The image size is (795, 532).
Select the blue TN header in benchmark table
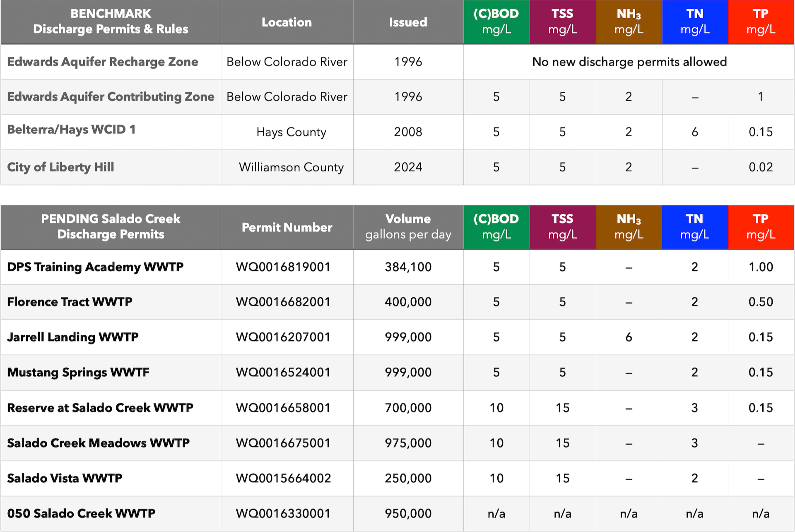(x=694, y=22)
